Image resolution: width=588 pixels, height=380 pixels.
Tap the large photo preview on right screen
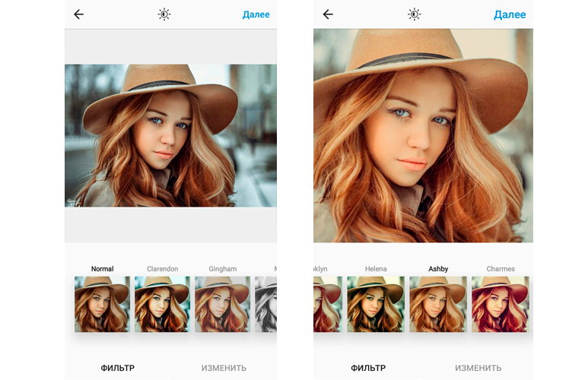click(x=423, y=135)
